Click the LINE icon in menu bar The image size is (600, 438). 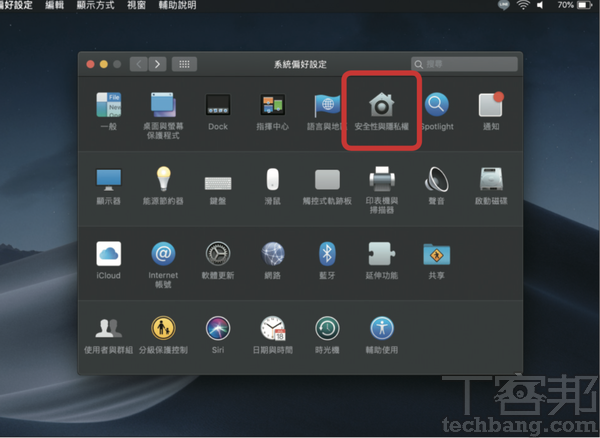[x=504, y=5]
